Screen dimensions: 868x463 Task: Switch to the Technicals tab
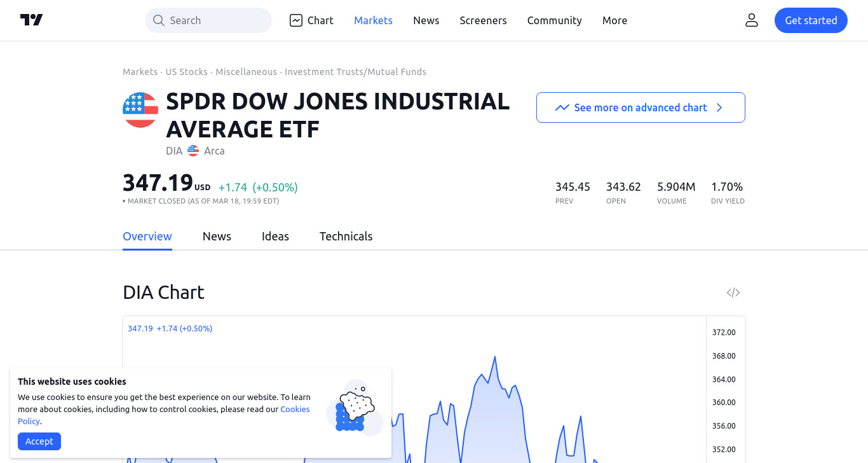(346, 237)
